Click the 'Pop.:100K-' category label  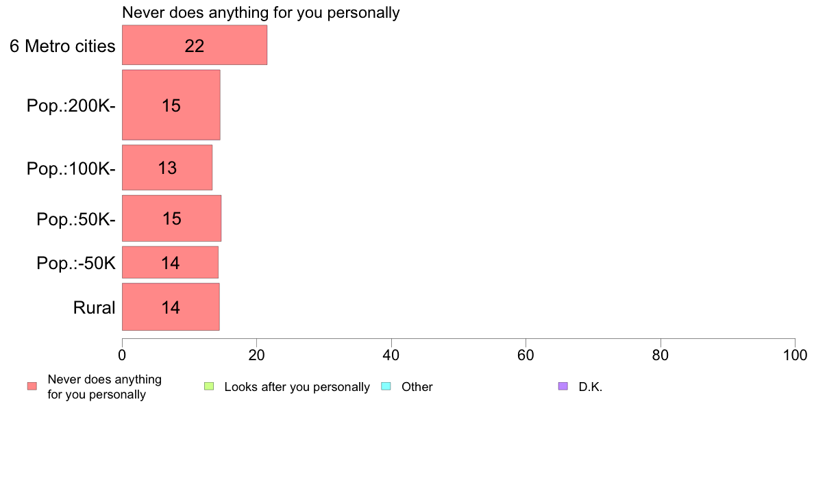click(x=71, y=168)
